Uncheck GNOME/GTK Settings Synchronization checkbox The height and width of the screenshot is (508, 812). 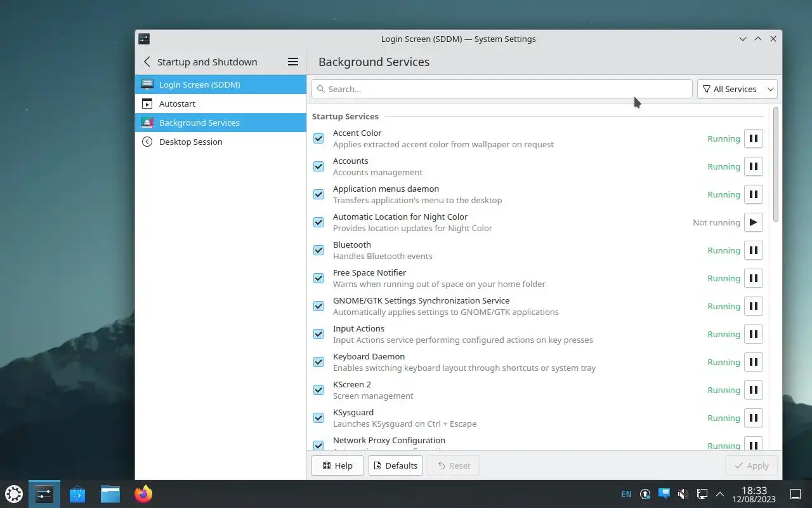point(318,306)
